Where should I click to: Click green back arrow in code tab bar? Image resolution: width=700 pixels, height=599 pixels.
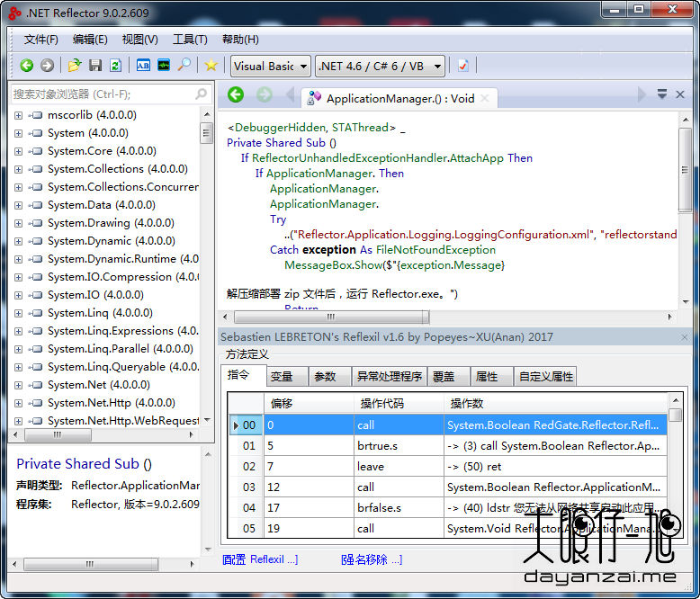click(x=236, y=94)
